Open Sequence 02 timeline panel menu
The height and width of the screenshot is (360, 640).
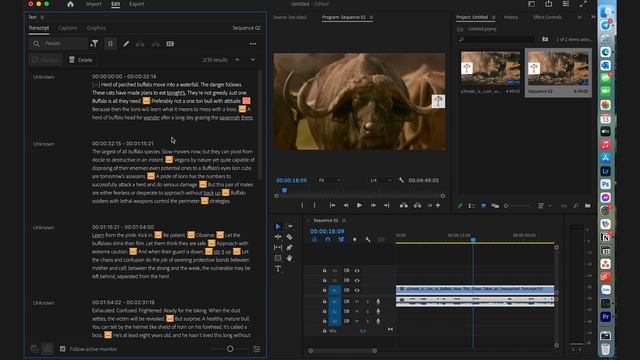coord(344,220)
